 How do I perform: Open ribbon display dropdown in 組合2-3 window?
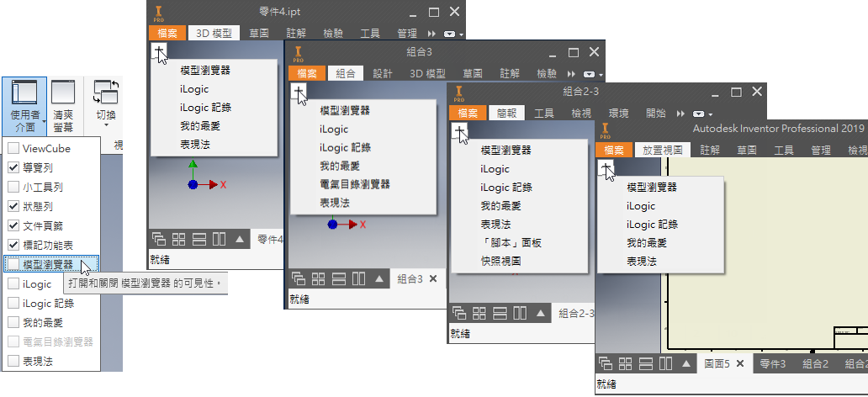tap(701, 114)
